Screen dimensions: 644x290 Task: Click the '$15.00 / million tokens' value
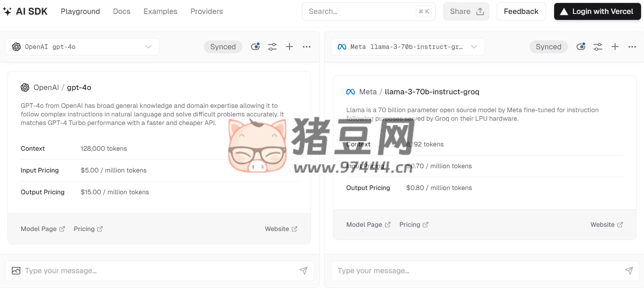(x=115, y=192)
